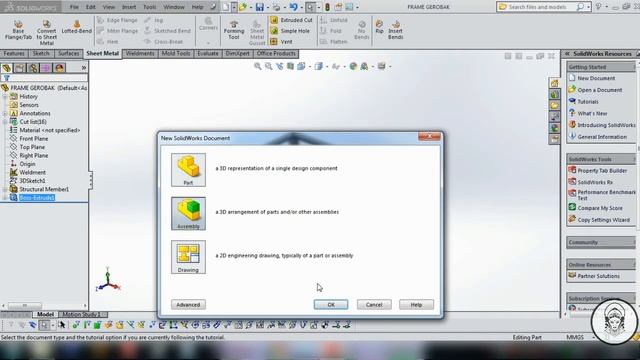This screenshot has width=640, height=360.
Task: Switch to the Features tab
Action: click(x=14, y=53)
